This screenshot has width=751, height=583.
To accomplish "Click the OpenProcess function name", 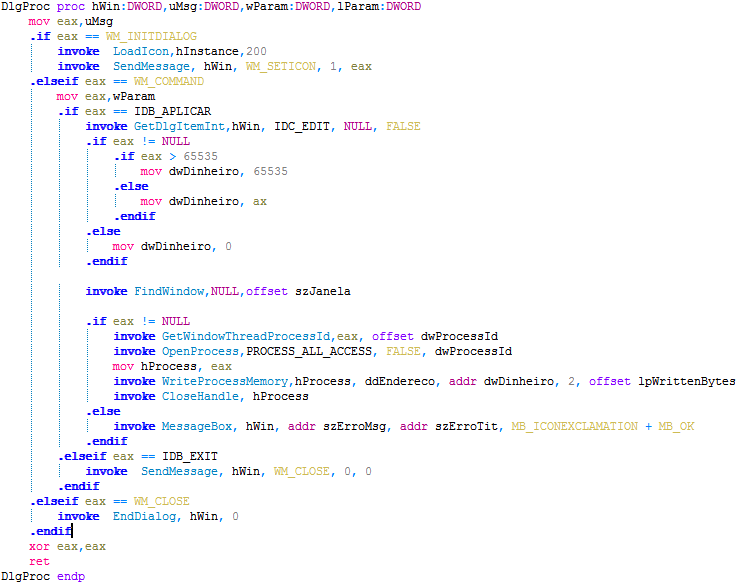I will point(200,351).
